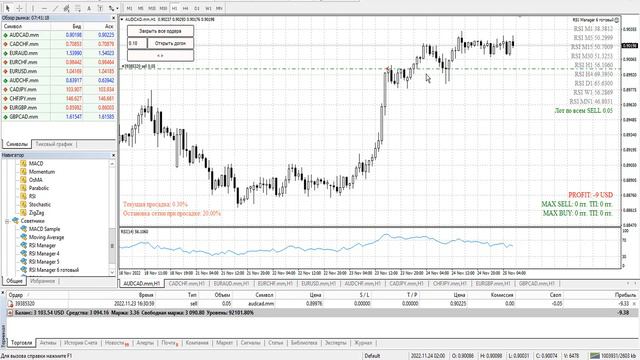Switch chart to M1 timeframe

point(129,8)
